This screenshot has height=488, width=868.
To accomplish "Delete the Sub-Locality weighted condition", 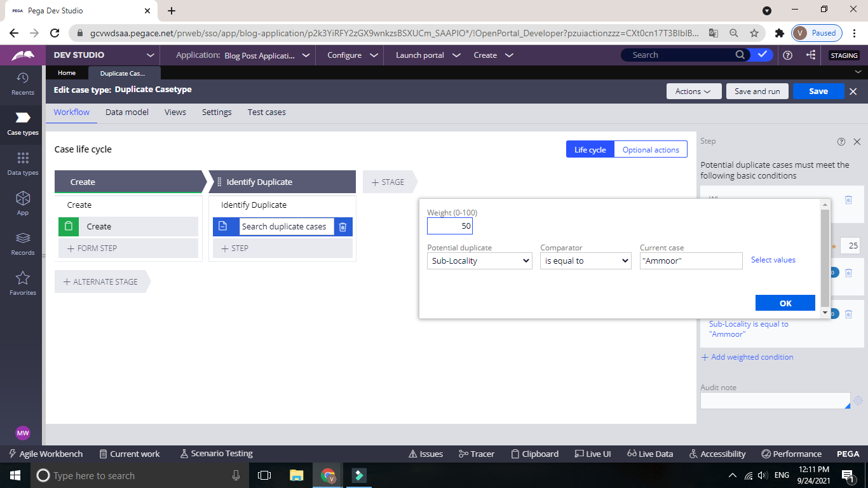I will pyautogui.click(x=848, y=314).
